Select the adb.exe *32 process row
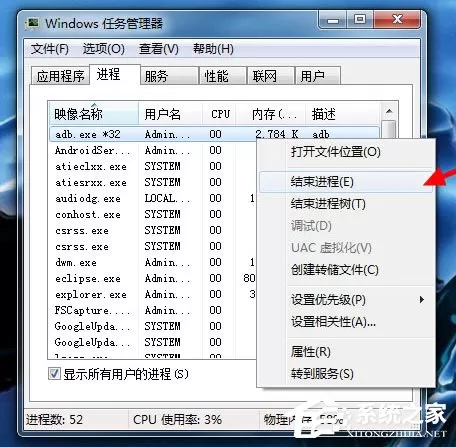Image resolution: width=456 pixels, height=447 pixels. click(214, 134)
